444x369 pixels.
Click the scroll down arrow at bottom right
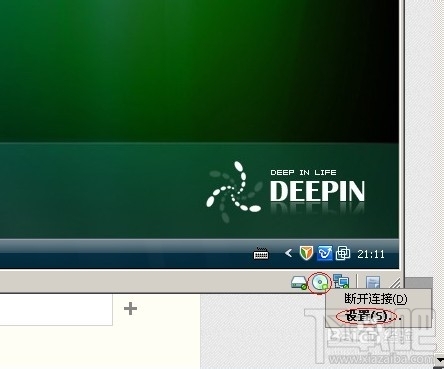(440, 361)
